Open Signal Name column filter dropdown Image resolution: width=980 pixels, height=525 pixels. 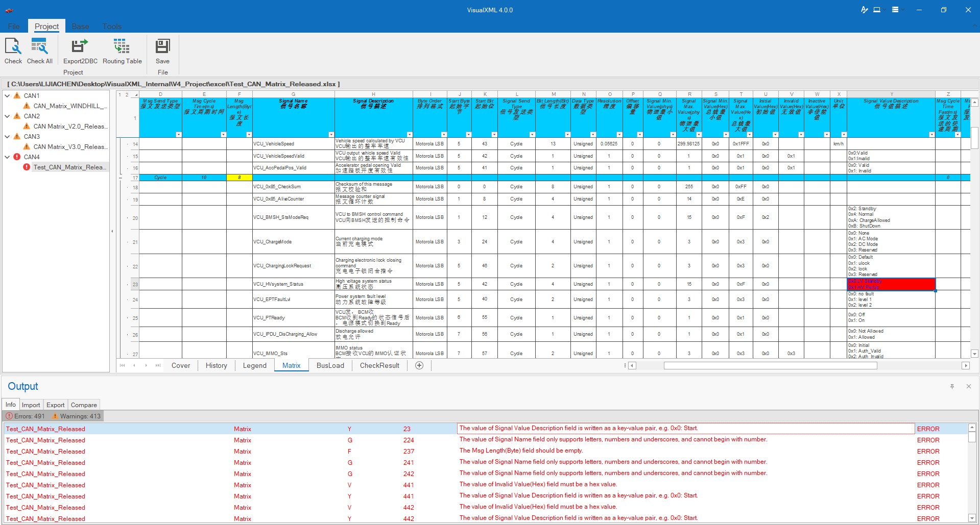[331, 135]
